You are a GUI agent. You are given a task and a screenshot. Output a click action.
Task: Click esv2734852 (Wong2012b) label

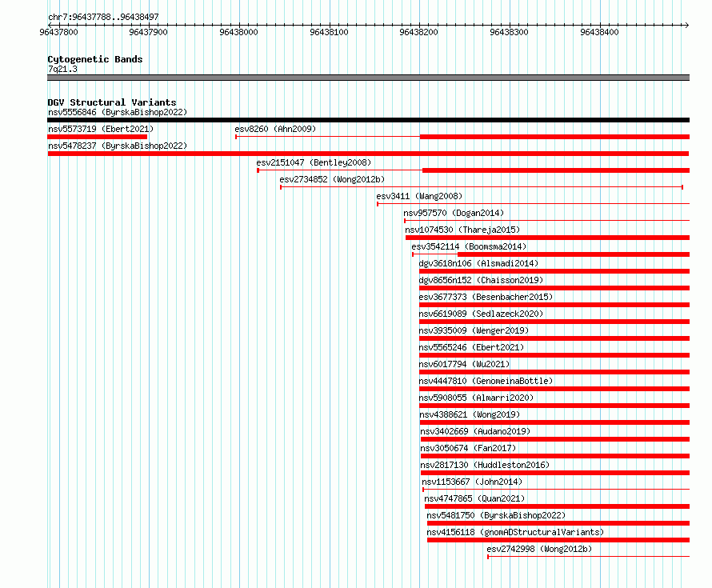tap(332, 179)
